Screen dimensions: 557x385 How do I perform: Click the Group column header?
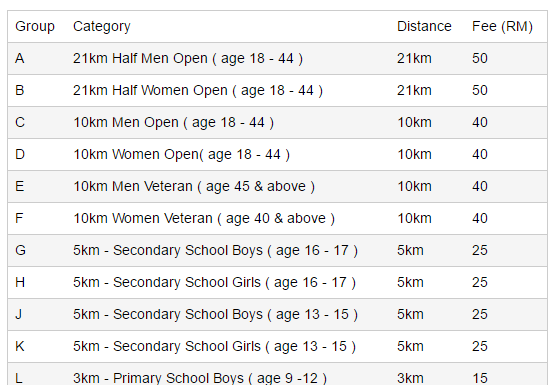click(x=35, y=27)
